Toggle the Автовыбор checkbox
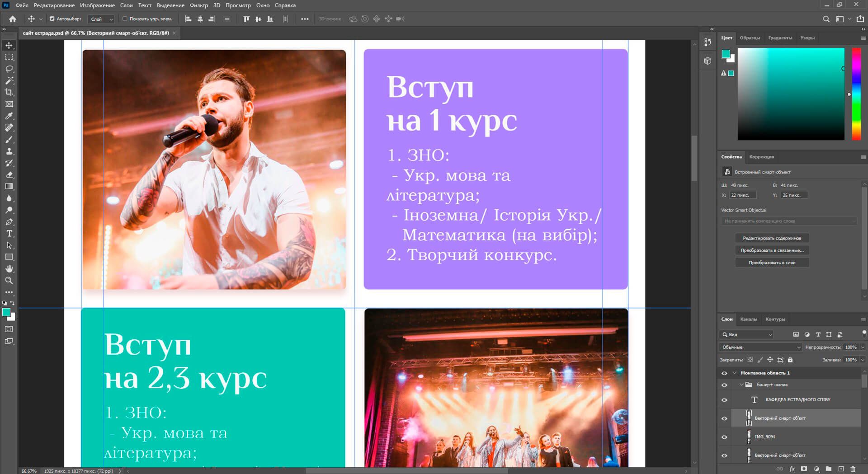 [52, 19]
